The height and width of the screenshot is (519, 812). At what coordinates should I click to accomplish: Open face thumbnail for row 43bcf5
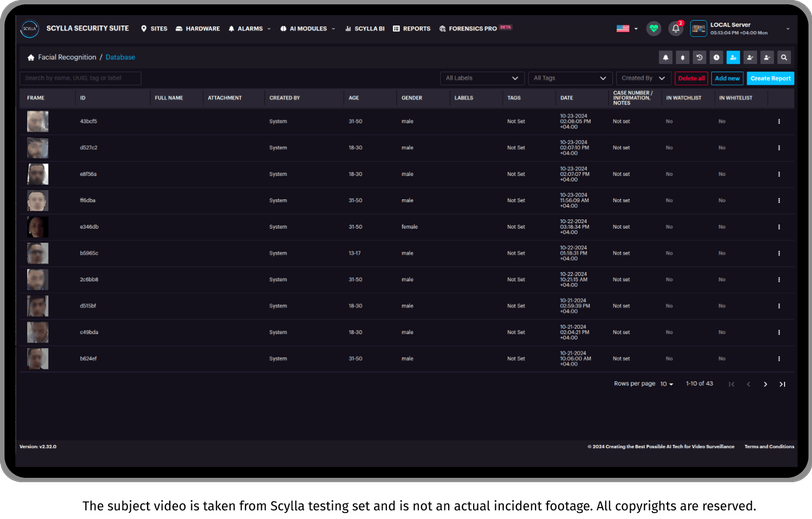pyautogui.click(x=38, y=121)
